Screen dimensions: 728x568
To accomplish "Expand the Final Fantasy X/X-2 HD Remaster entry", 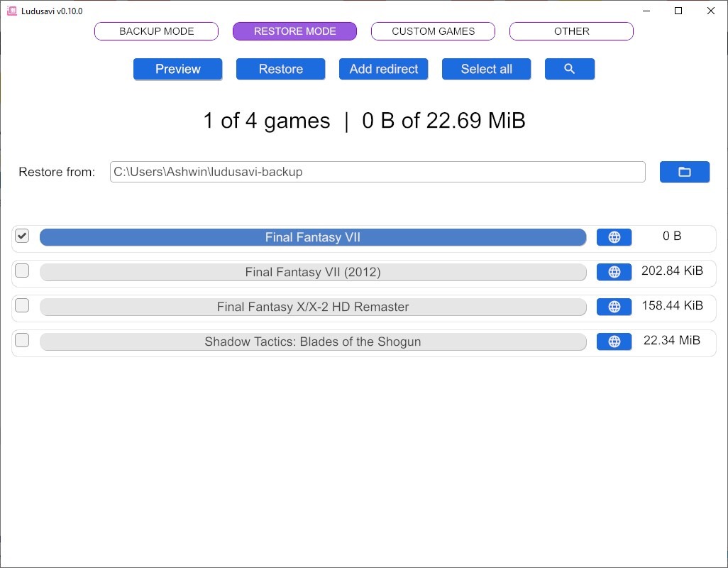I will (313, 307).
